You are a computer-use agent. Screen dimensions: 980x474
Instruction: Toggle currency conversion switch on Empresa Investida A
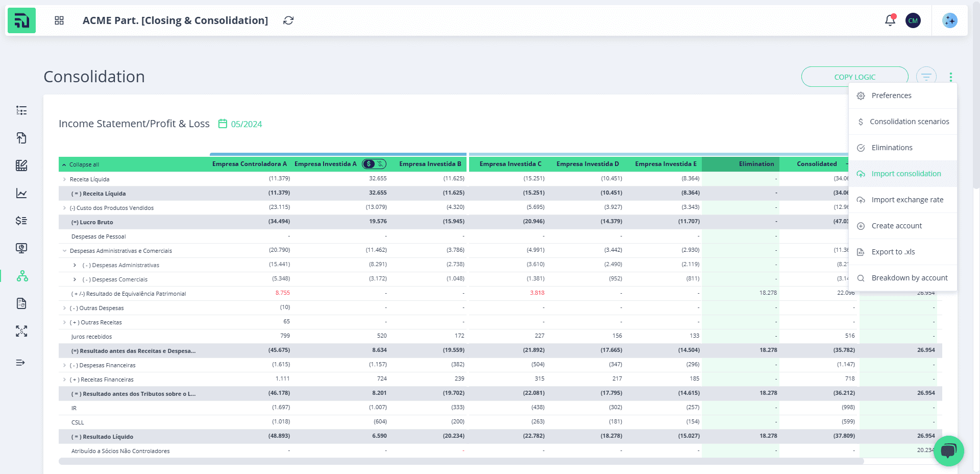[374, 164]
